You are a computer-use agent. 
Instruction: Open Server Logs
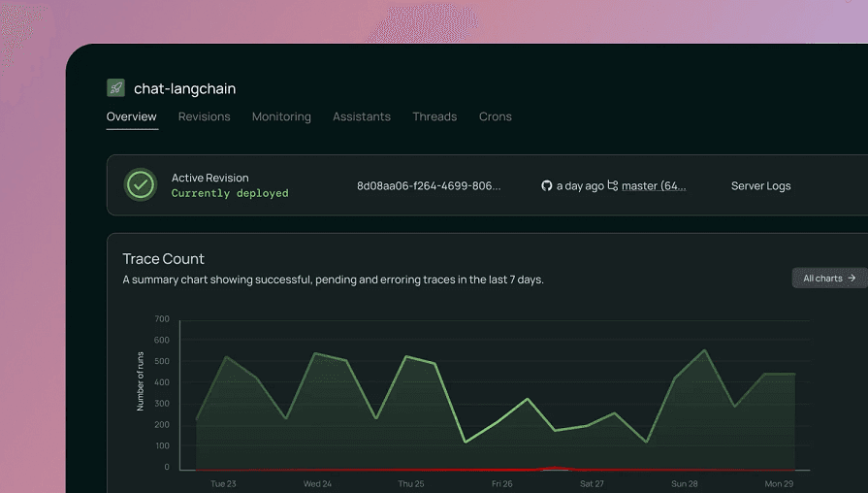pyautogui.click(x=760, y=185)
